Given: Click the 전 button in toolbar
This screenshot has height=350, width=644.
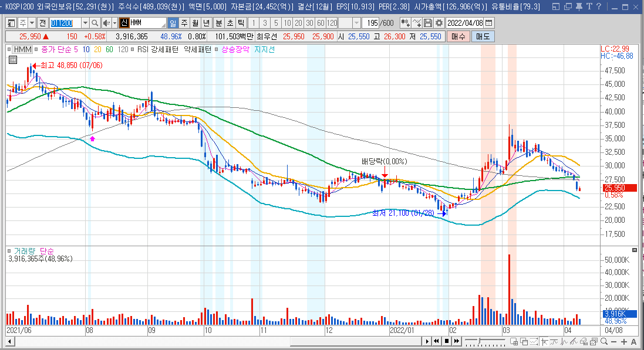Looking at the screenshot, I should (42, 23).
